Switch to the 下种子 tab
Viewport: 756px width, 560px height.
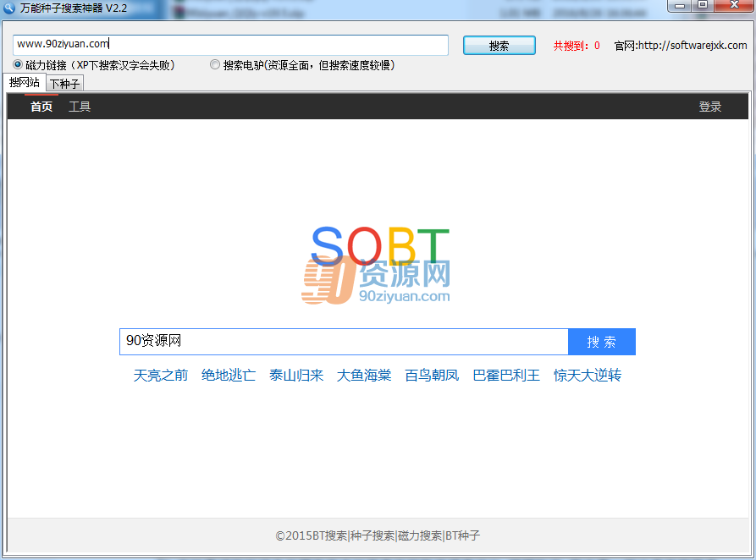(x=65, y=84)
